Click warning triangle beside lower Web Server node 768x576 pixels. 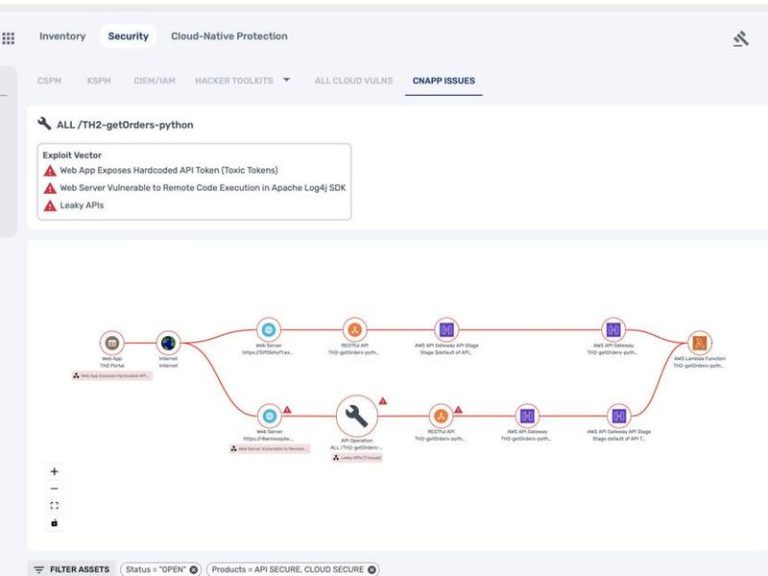pyautogui.click(x=287, y=409)
